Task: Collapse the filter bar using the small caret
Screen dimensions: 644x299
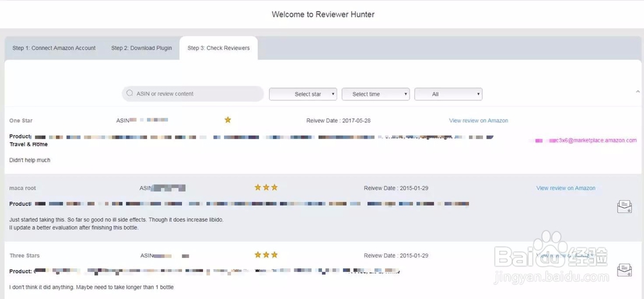Action: coord(638,91)
